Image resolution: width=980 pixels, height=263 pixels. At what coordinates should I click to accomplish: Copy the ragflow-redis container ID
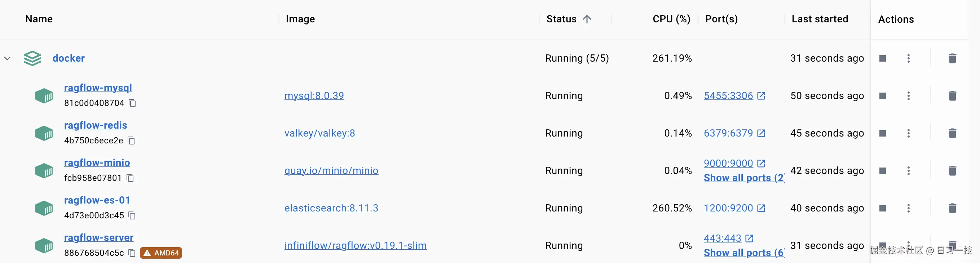(x=131, y=141)
